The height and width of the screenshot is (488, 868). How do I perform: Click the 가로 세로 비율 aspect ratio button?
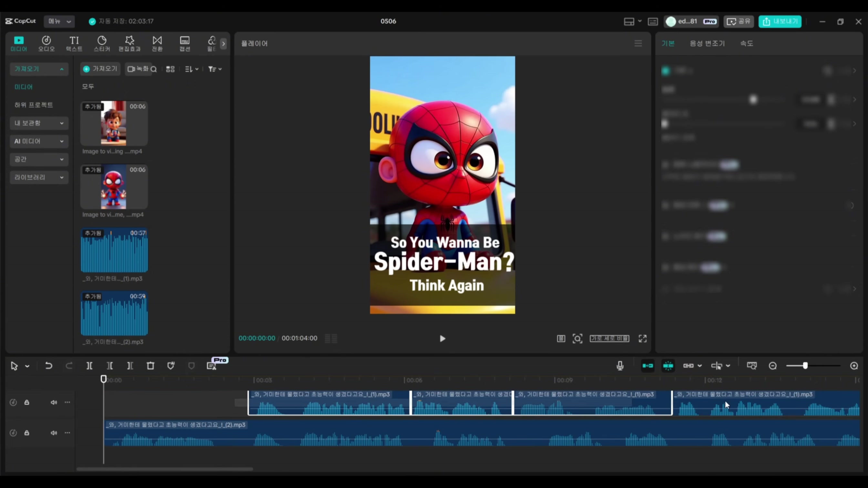[609, 339]
